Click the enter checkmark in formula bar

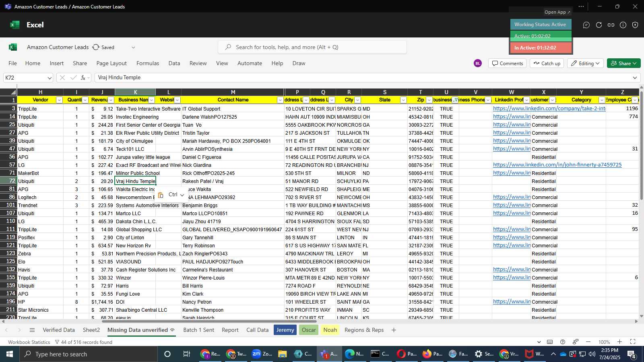[x=73, y=78]
